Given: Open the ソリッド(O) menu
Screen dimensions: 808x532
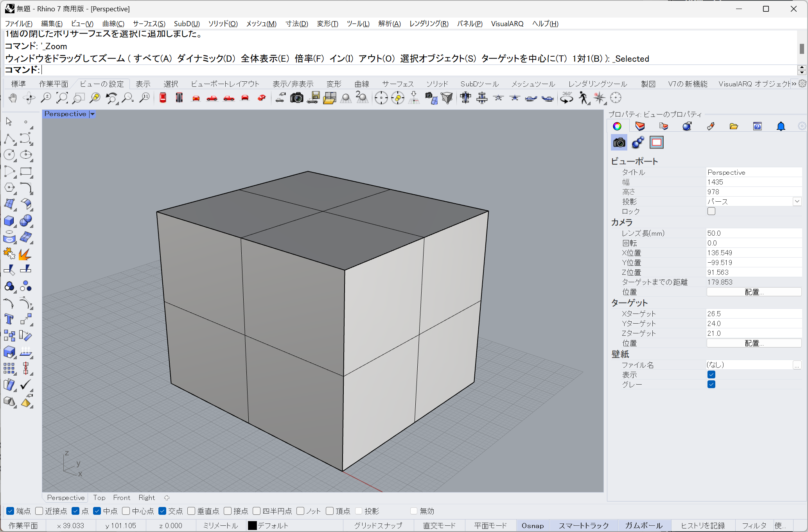Looking at the screenshot, I should coord(223,23).
